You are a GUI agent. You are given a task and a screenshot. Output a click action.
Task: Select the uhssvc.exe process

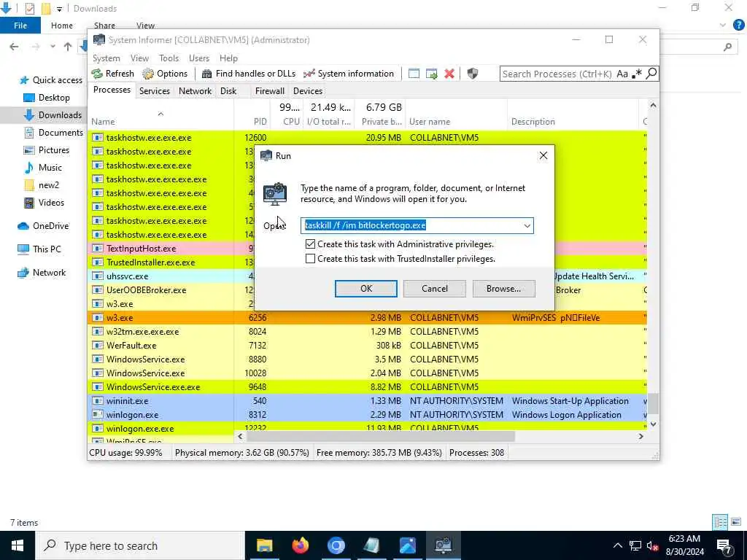[x=171, y=276]
